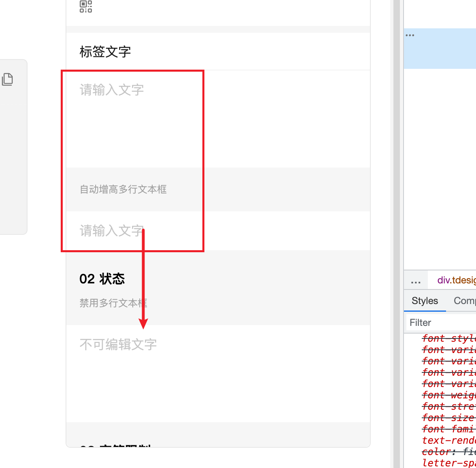Click the crossed-out font-size property
The height and width of the screenshot is (468, 476).
click(446, 417)
